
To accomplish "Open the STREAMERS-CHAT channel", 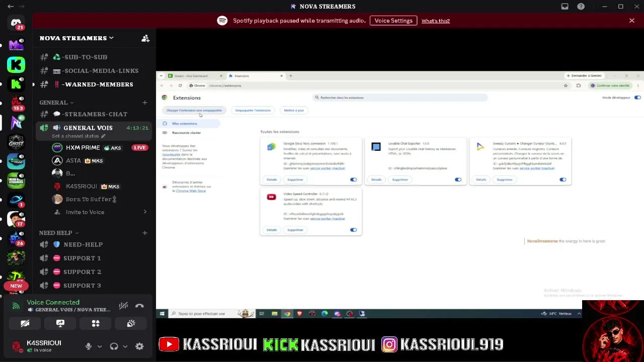I will pos(94,114).
